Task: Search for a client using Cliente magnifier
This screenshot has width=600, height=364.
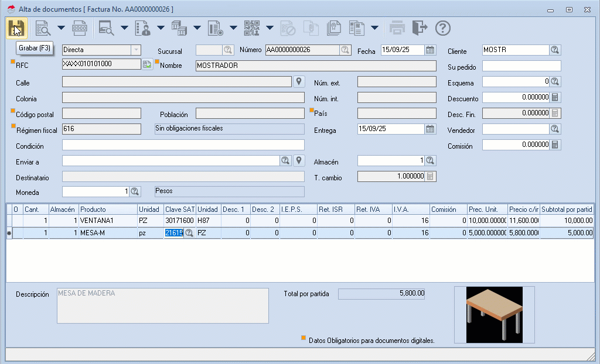Action: pyautogui.click(x=554, y=50)
